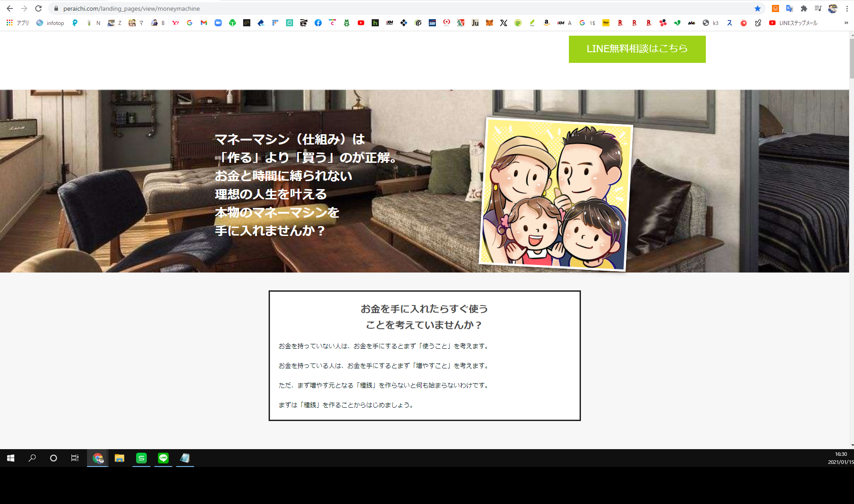This screenshot has width=854, height=504.
Task: Open the アプリ apps bookmark
Action: tap(18, 23)
